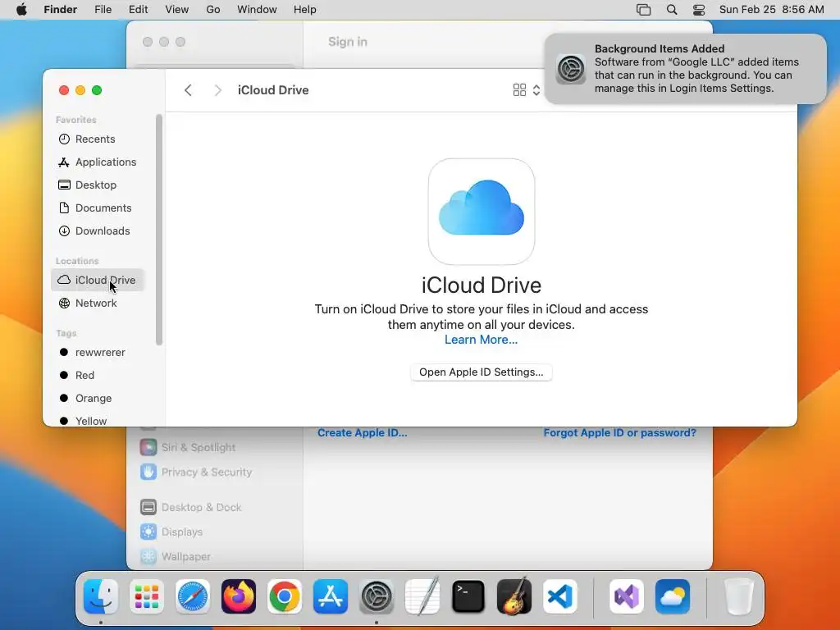The image size is (840, 630).
Task: Click the iCloud Drive cloud icon
Action: pyautogui.click(x=481, y=211)
